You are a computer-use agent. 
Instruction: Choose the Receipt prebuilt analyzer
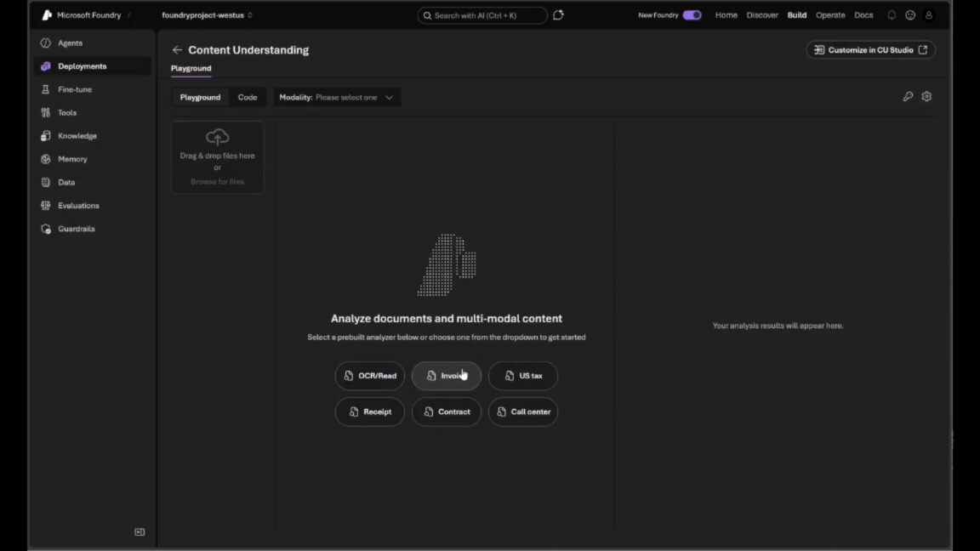tap(370, 412)
